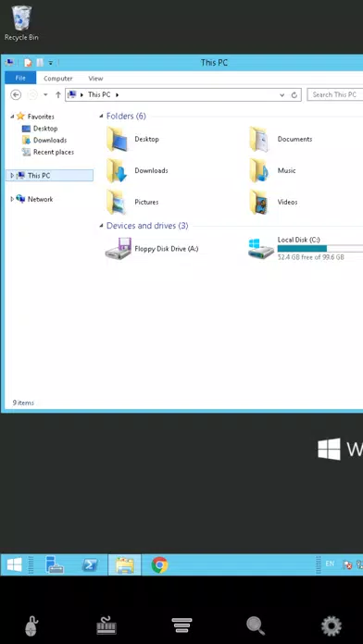Click inside the Search This PC box
This screenshot has width=363, height=644.
[334, 95]
